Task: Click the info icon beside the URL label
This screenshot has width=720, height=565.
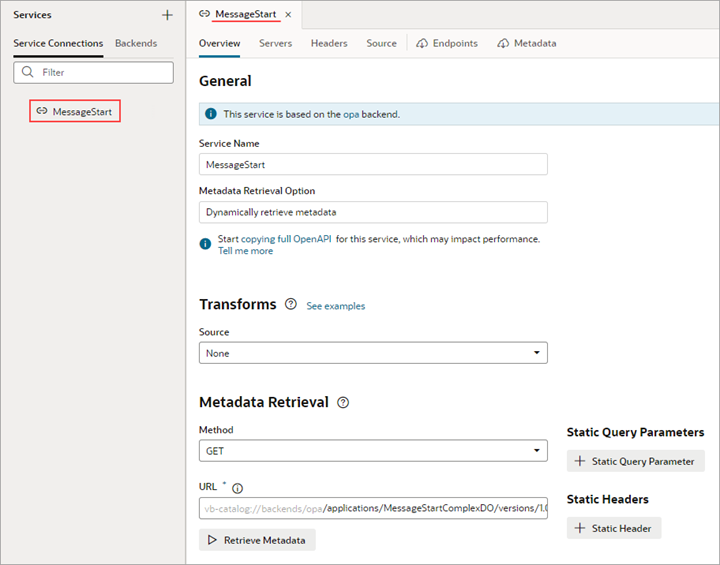Action: (237, 488)
